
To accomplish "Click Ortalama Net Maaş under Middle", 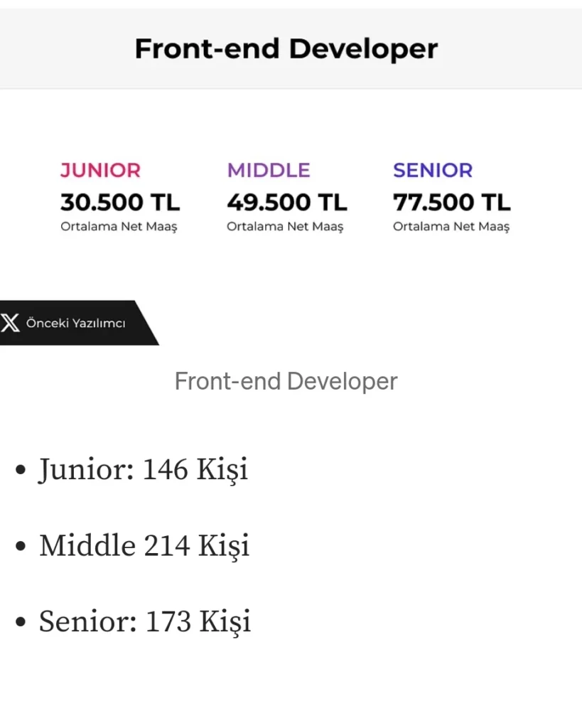I will tap(285, 227).
